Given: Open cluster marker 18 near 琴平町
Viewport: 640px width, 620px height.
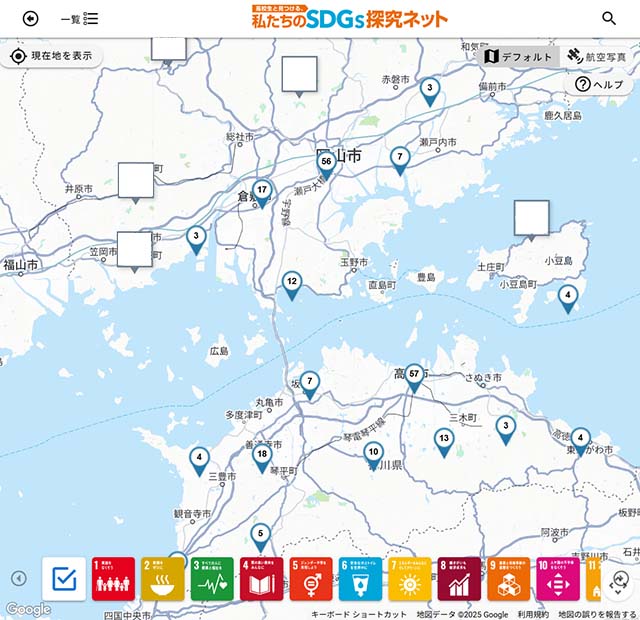Looking at the screenshot, I should coord(262,459).
